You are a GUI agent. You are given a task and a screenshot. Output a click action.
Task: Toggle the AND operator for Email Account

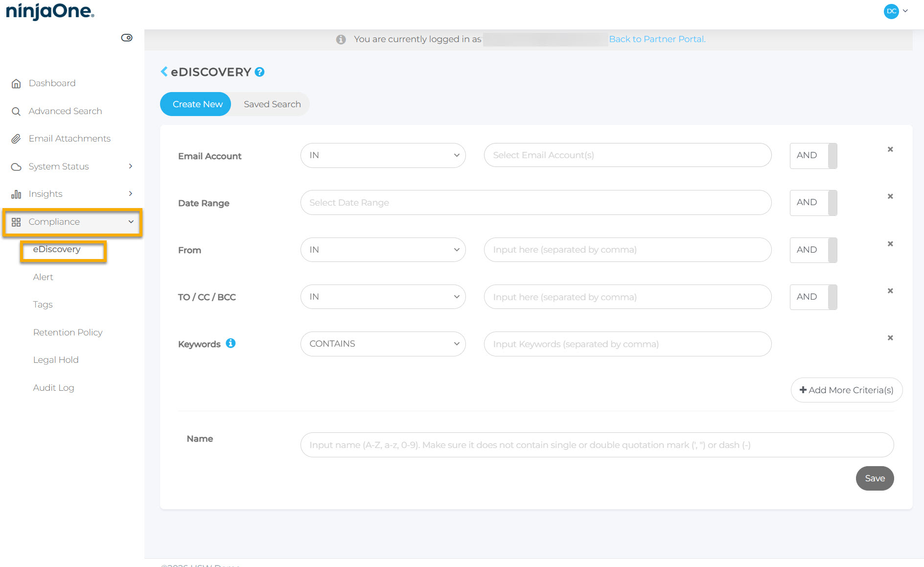click(813, 156)
